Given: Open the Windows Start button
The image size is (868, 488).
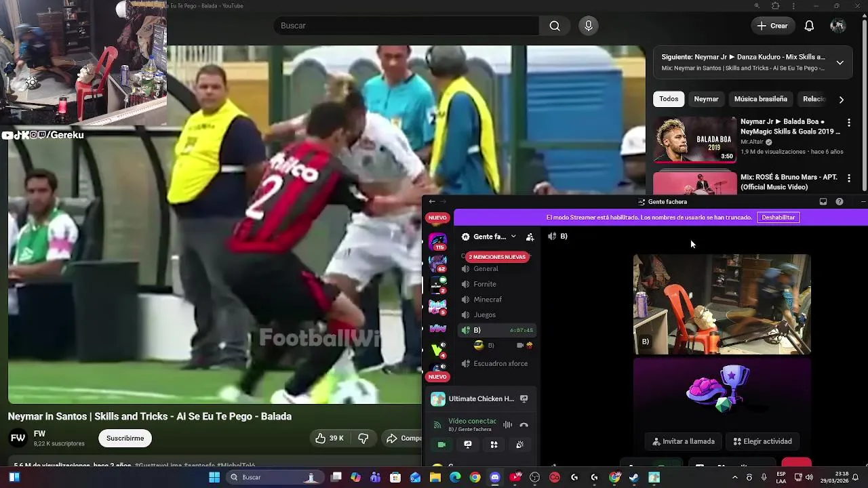Looking at the screenshot, I should point(214,477).
